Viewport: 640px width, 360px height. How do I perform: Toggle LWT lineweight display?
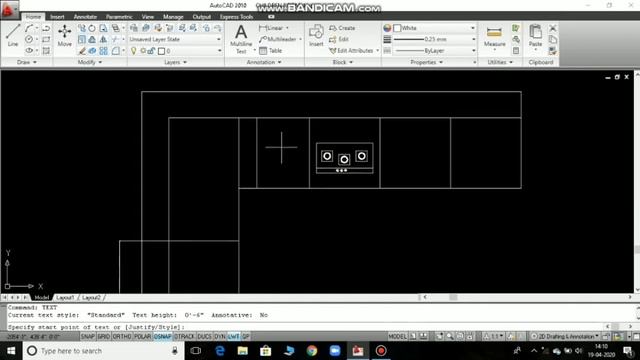[x=233, y=336]
